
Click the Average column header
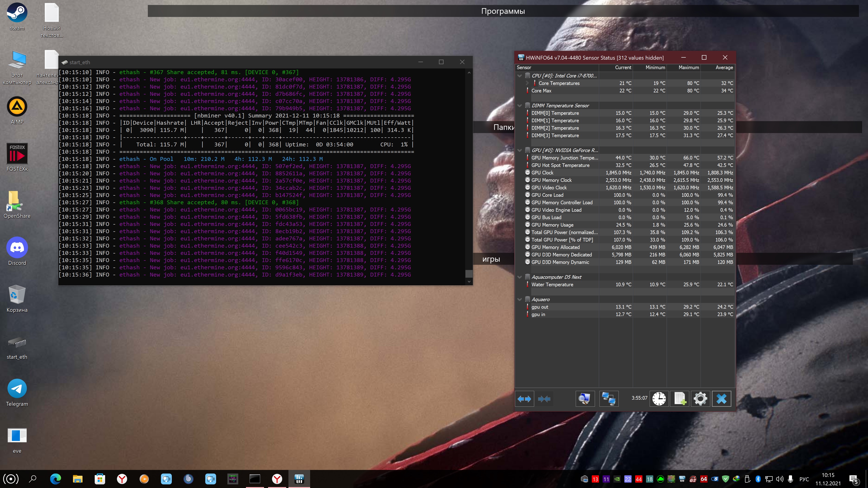click(724, 67)
